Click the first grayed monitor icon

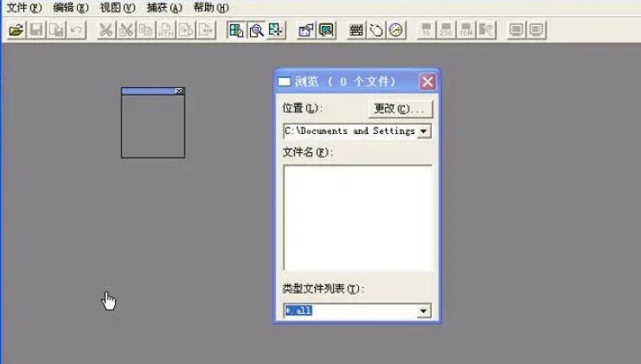pos(516,30)
